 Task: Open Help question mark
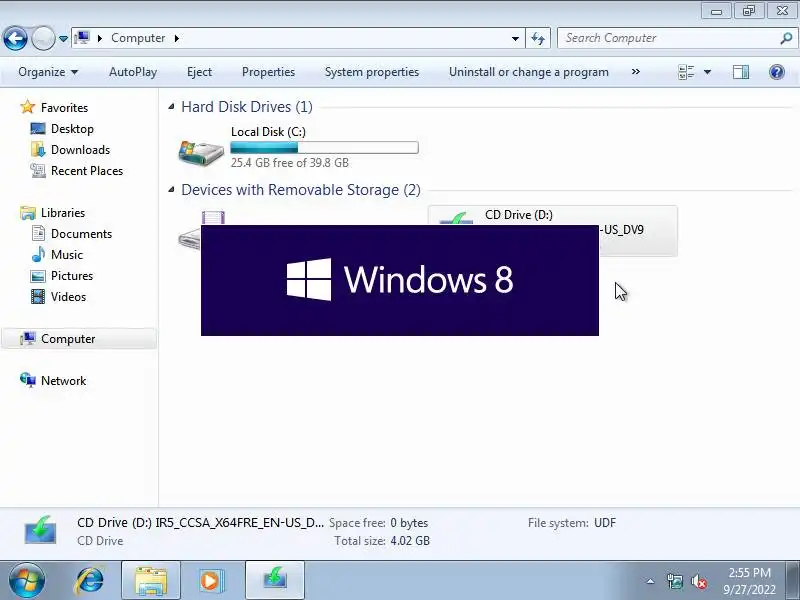point(777,72)
